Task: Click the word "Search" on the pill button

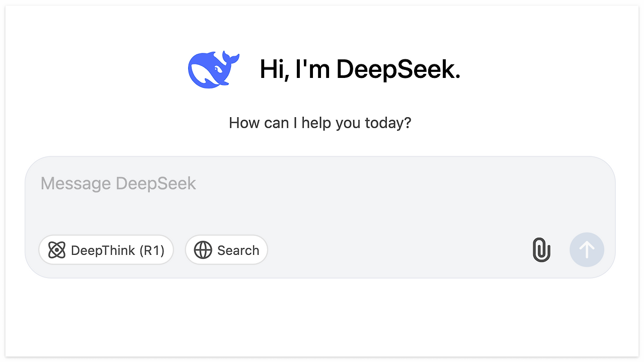Action: [x=238, y=250]
